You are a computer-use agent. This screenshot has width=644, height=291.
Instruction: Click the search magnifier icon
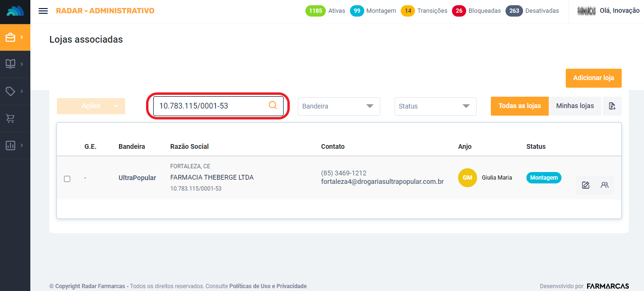[x=273, y=106]
